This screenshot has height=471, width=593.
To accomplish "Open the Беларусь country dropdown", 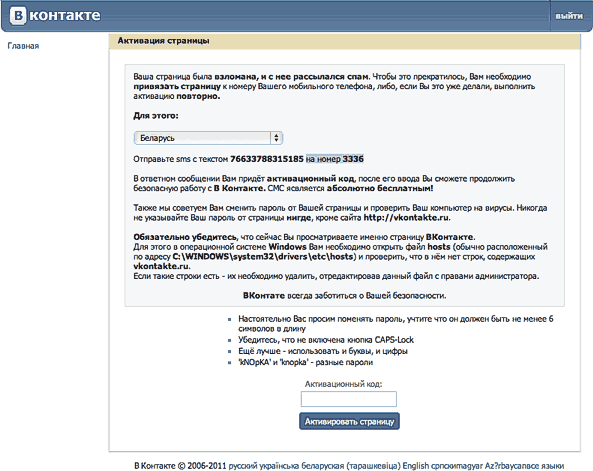I will [208, 138].
